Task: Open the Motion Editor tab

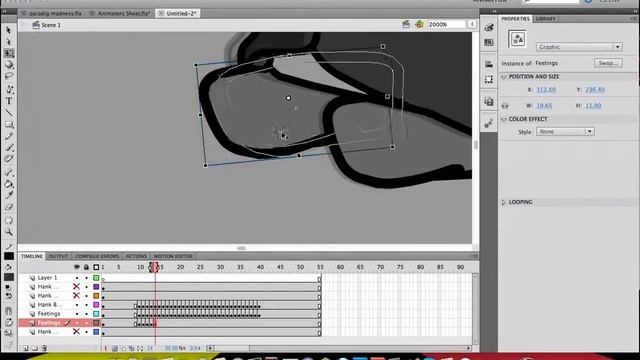Action: [173, 256]
